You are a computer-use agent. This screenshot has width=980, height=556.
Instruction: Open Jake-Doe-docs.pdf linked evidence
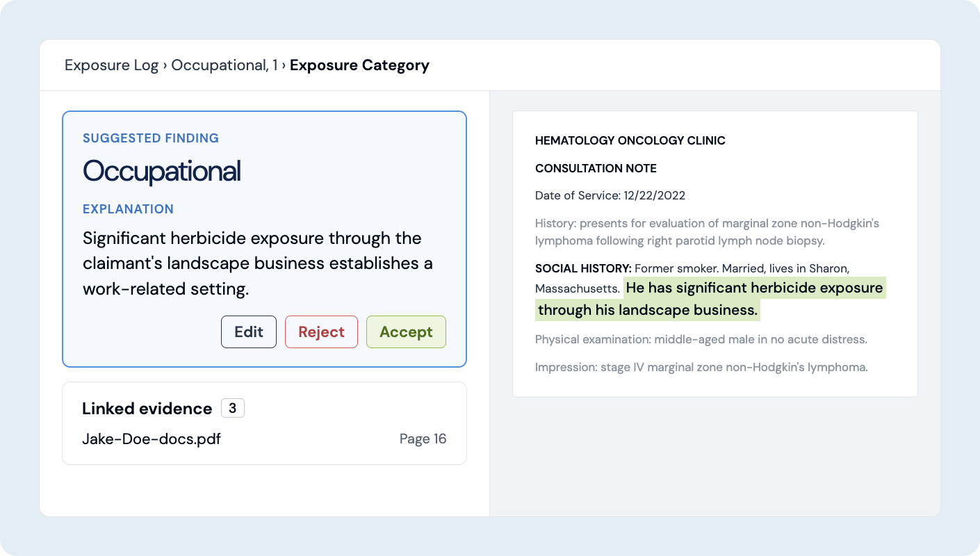[x=152, y=439]
